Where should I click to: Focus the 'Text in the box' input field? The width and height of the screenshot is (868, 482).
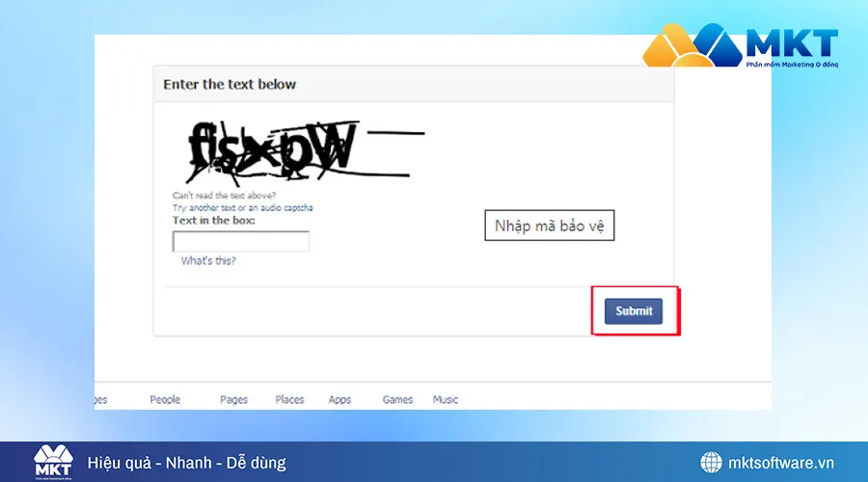[241, 241]
